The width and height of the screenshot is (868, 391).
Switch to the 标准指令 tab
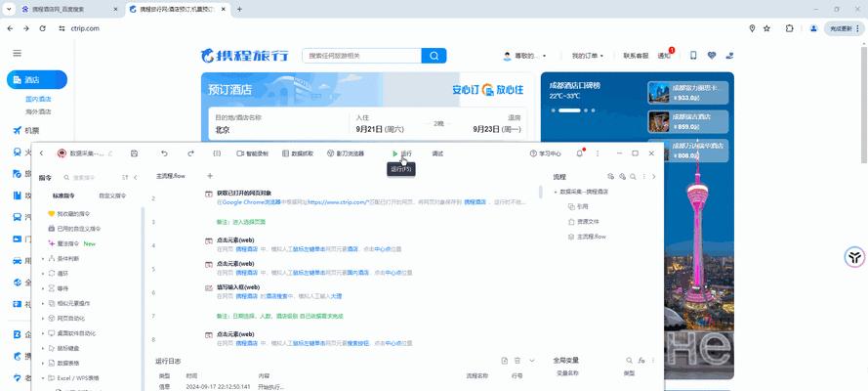[63, 195]
